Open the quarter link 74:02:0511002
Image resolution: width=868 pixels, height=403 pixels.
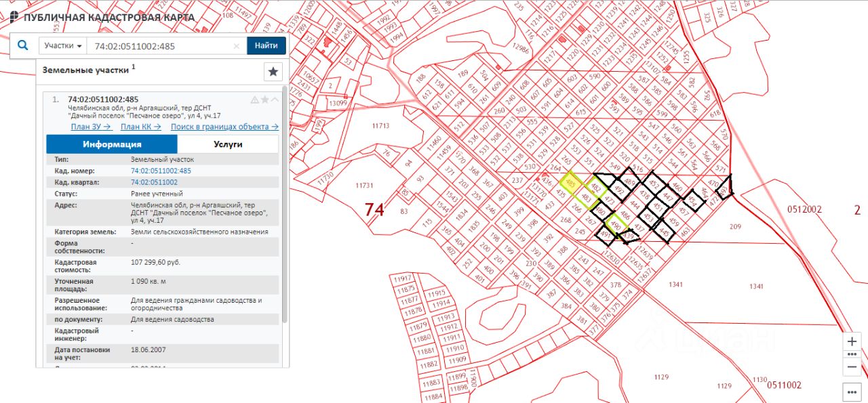(x=154, y=182)
